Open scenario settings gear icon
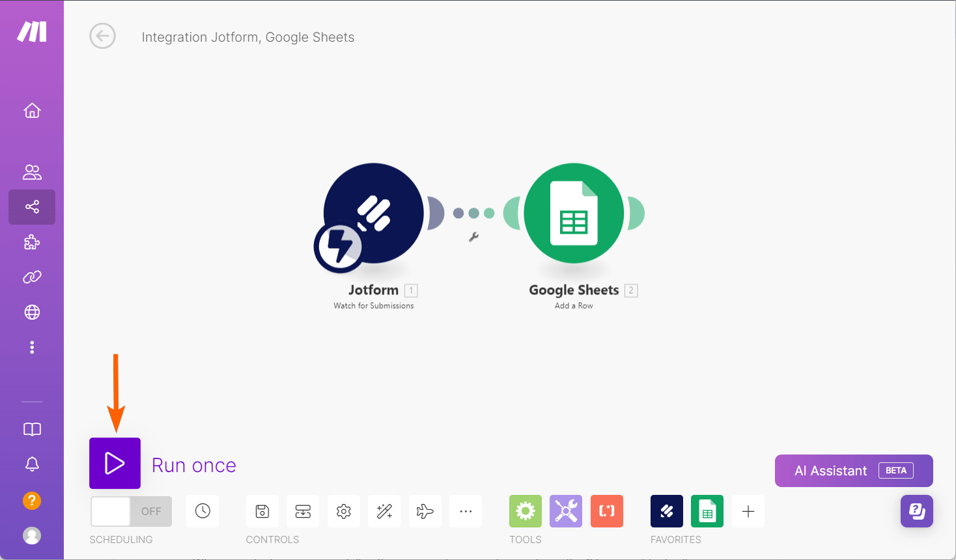Screen dimensions: 956x560 pyautogui.click(x=344, y=511)
